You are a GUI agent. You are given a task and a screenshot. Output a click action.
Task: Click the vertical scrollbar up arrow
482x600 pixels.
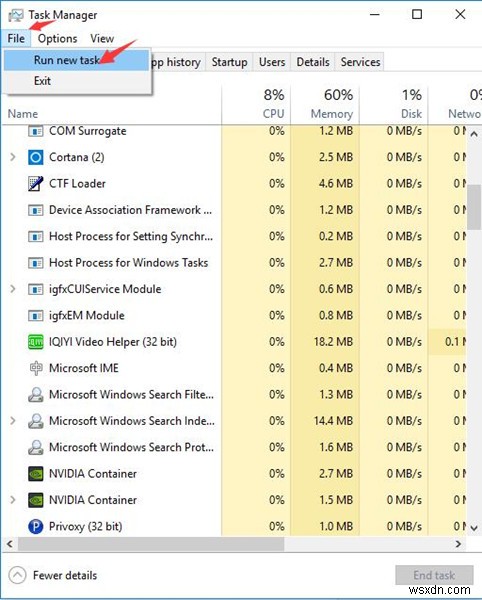click(474, 134)
